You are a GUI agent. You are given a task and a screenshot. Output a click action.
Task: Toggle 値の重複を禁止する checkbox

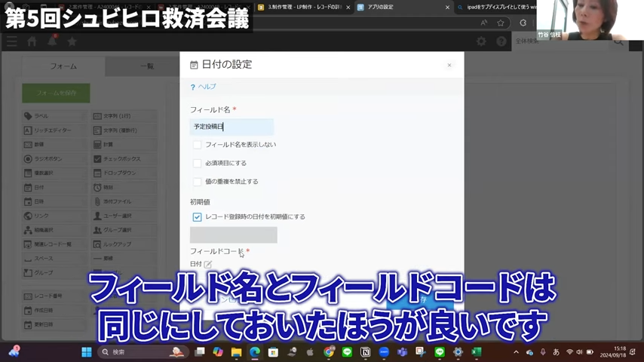[197, 182]
